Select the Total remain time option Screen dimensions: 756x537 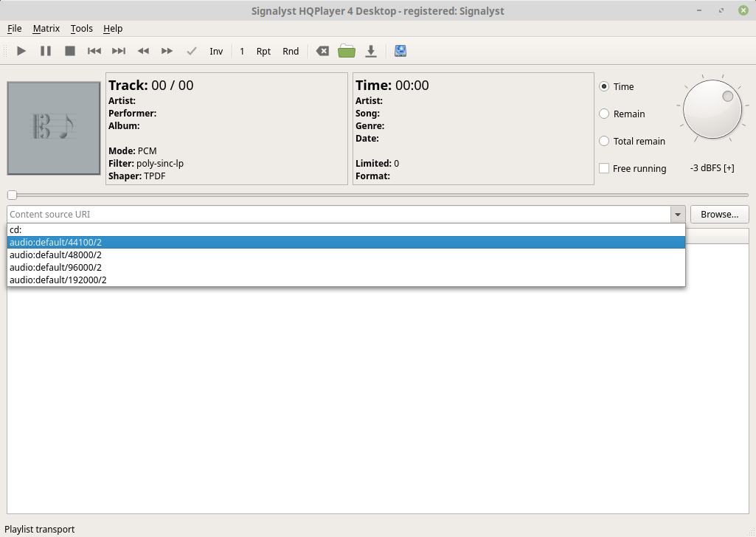pyautogui.click(x=604, y=141)
